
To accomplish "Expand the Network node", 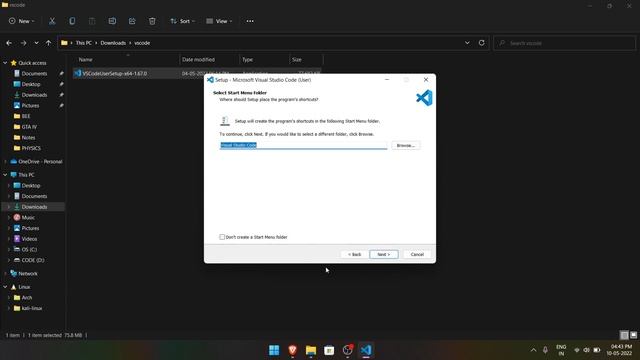I will [5, 273].
